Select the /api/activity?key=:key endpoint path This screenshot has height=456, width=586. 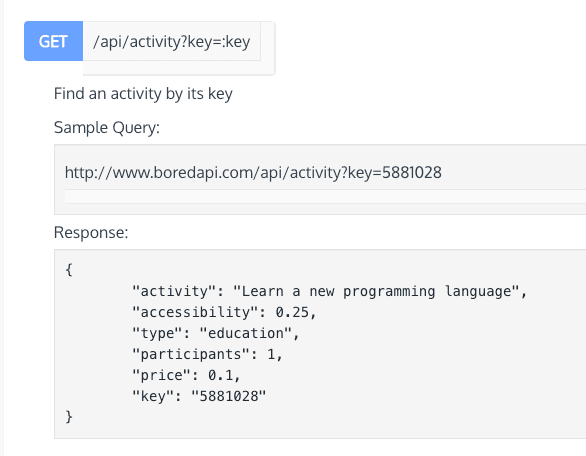tap(172, 41)
